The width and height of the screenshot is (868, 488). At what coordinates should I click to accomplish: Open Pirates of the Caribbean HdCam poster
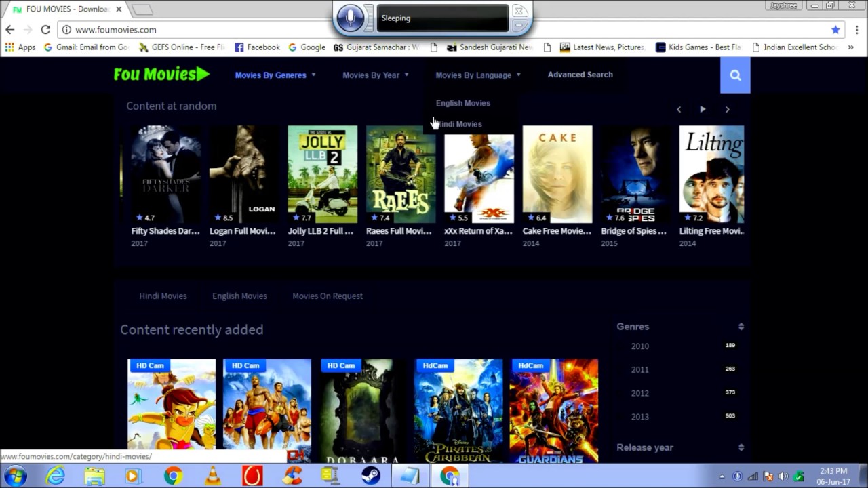point(458,411)
